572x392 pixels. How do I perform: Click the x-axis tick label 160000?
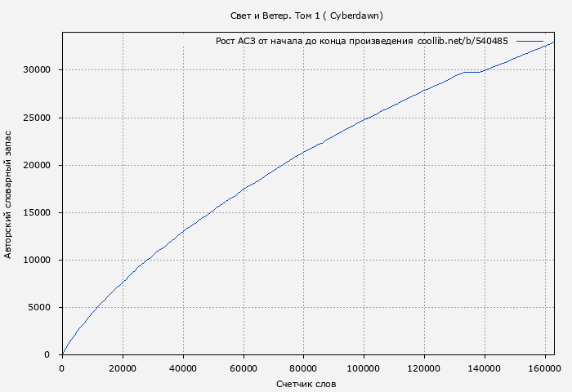point(545,367)
